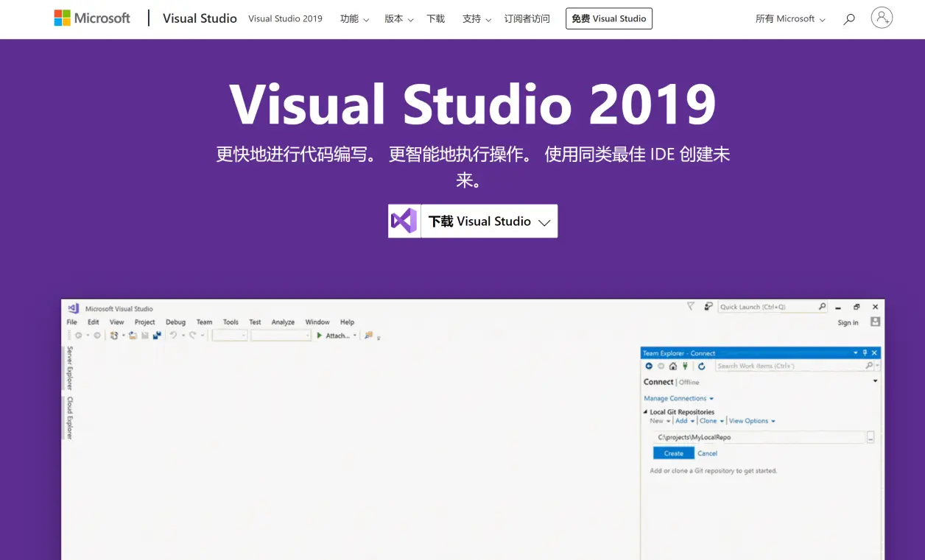This screenshot has width=925, height=560.
Task: Click the Team Explorer pin icon
Action: tap(865, 352)
